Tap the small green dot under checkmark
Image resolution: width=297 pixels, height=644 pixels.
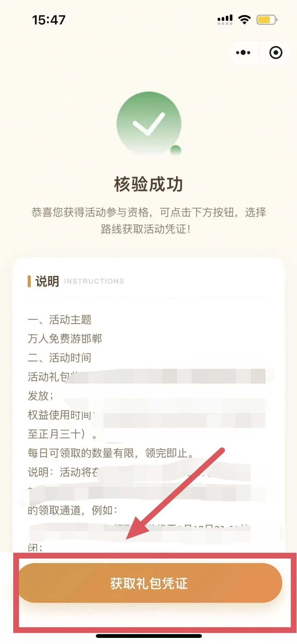click(x=176, y=150)
